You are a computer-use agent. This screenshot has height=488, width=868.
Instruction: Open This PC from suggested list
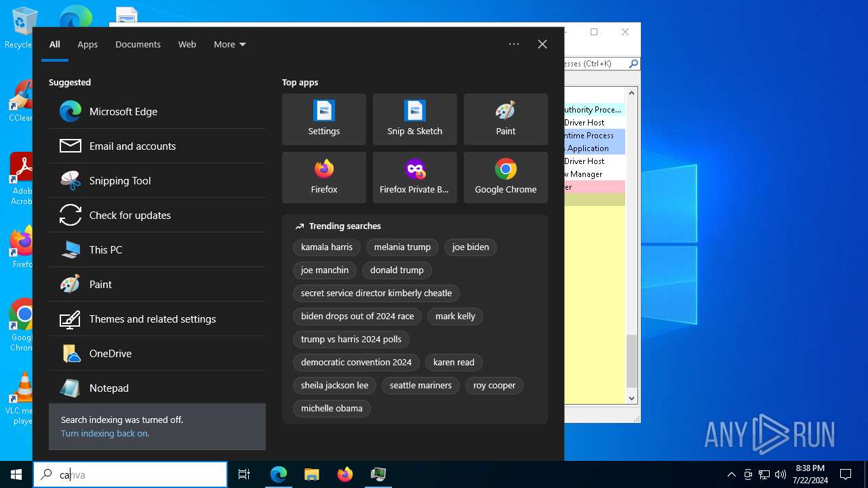tap(157, 249)
